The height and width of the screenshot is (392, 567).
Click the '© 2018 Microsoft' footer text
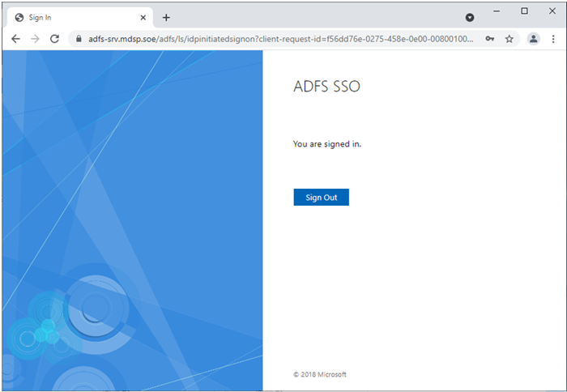click(320, 374)
